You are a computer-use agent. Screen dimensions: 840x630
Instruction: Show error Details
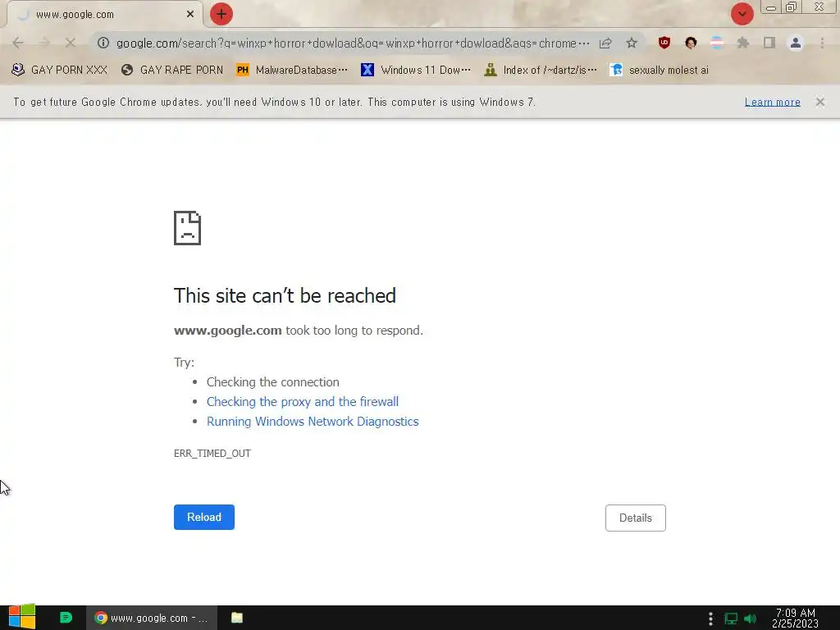click(636, 518)
